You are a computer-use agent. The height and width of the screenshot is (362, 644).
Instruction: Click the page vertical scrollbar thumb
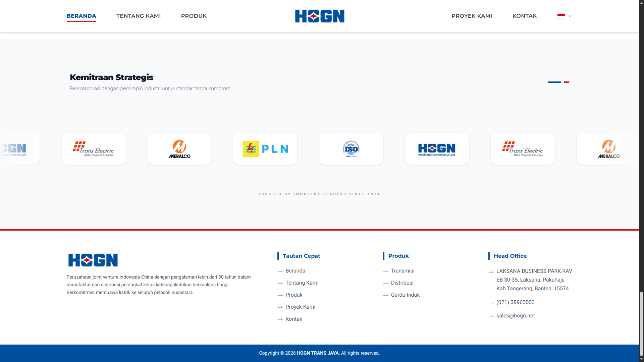coord(641,323)
